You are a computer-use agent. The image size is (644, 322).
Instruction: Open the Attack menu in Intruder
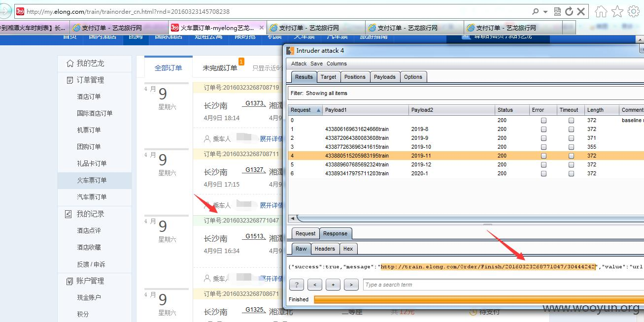click(x=299, y=64)
